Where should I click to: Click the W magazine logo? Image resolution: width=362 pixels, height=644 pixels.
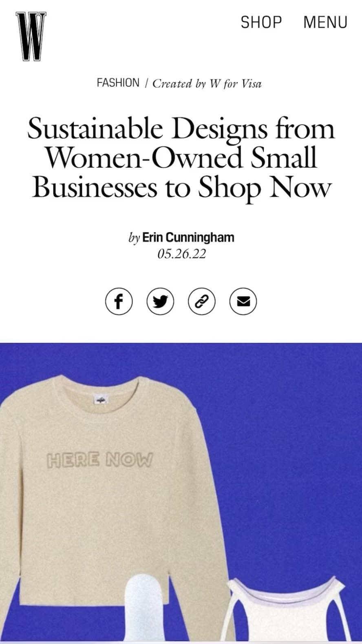coord(31,36)
